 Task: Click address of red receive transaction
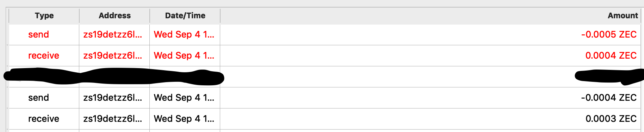pyautogui.click(x=113, y=55)
